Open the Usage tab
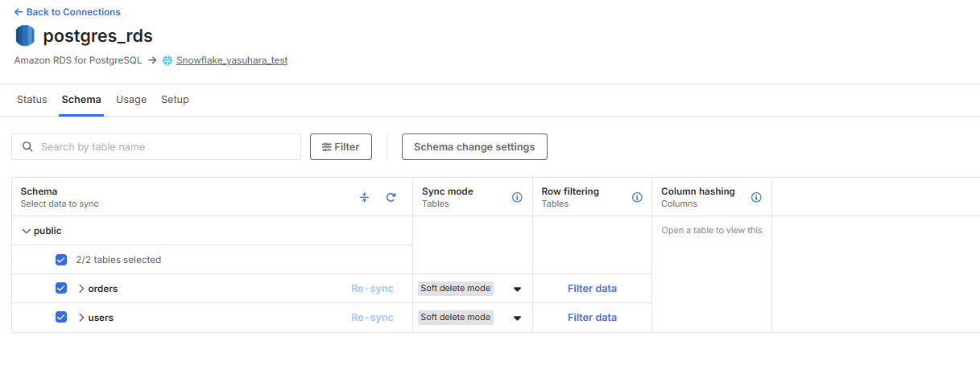980x378 pixels. pos(131,100)
